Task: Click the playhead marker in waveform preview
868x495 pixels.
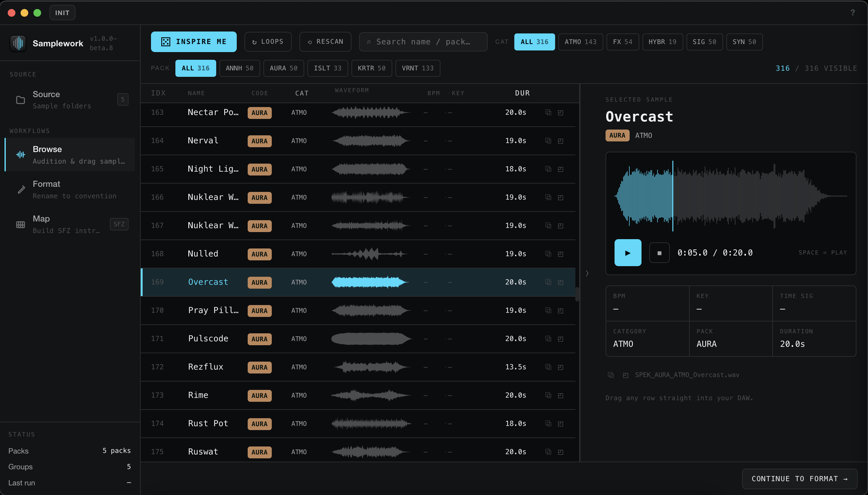Action: click(672, 196)
